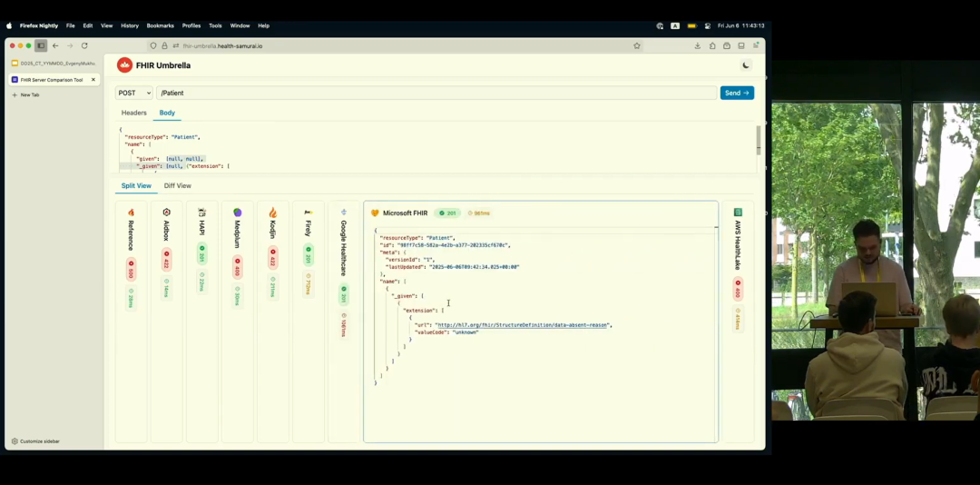Expand the Firely server column

[x=309, y=322]
